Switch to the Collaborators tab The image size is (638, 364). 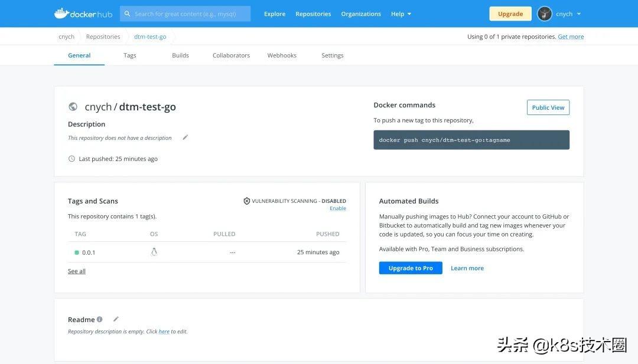coord(231,55)
